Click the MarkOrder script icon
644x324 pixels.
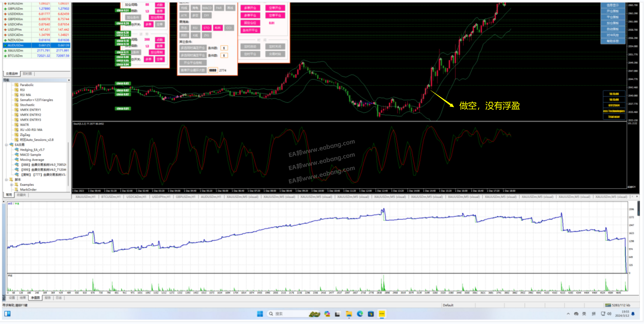point(17,190)
